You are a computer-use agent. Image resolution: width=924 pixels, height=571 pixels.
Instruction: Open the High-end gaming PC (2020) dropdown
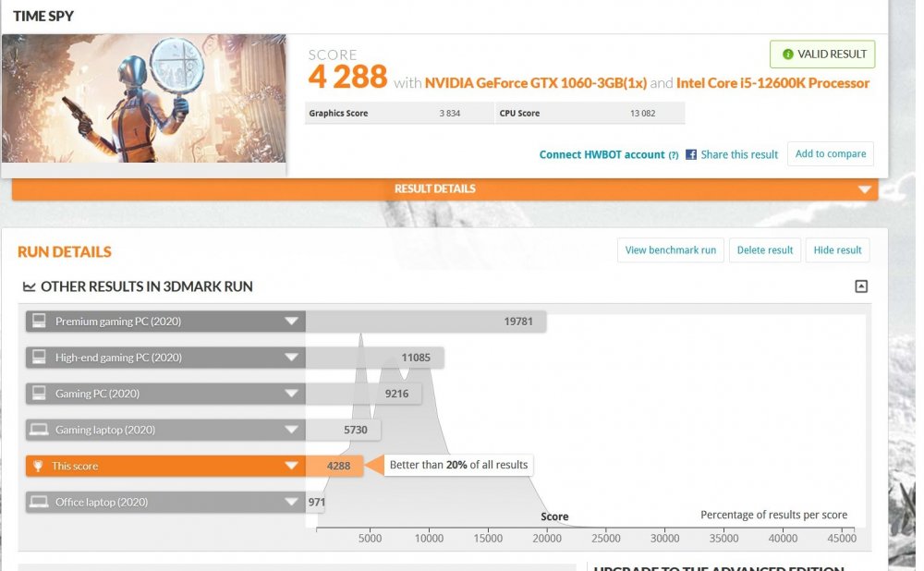tap(292, 357)
